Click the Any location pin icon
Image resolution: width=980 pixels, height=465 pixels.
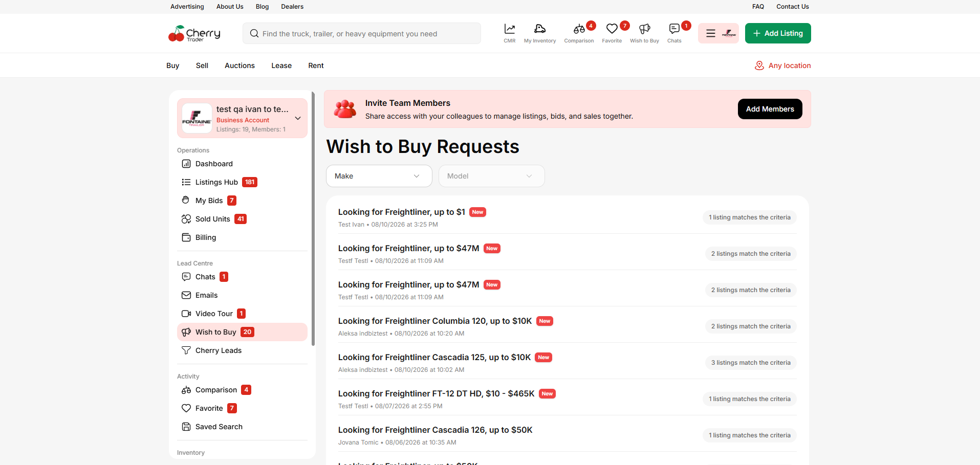click(x=759, y=65)
